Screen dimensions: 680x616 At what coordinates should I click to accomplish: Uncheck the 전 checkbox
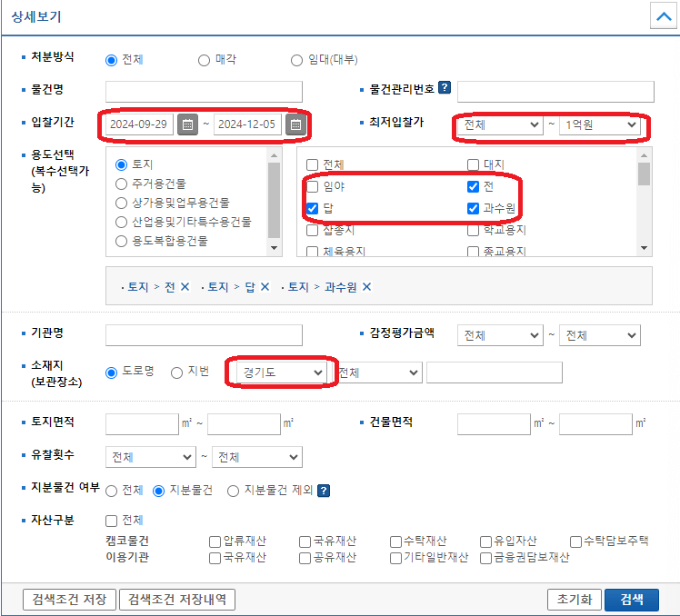(x=473, y=186)
